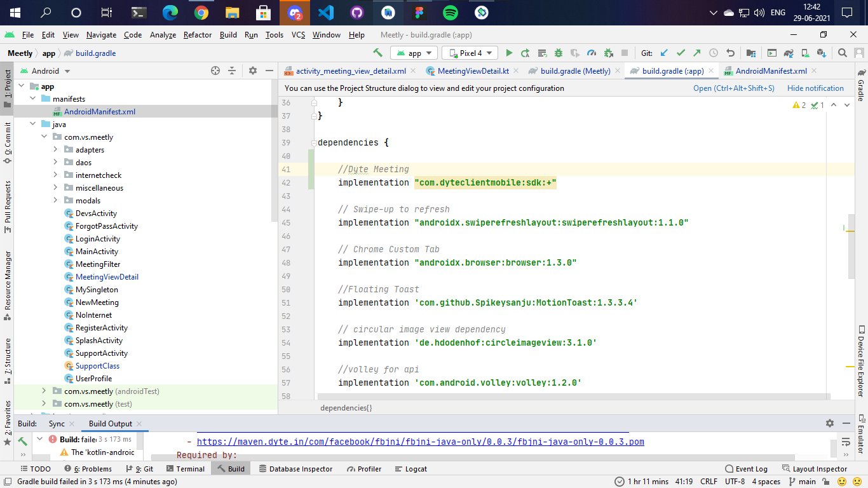Open Figma from the taskbar
Image resolution: width=868 pixels, height=488 pixels.
(419, 13)
